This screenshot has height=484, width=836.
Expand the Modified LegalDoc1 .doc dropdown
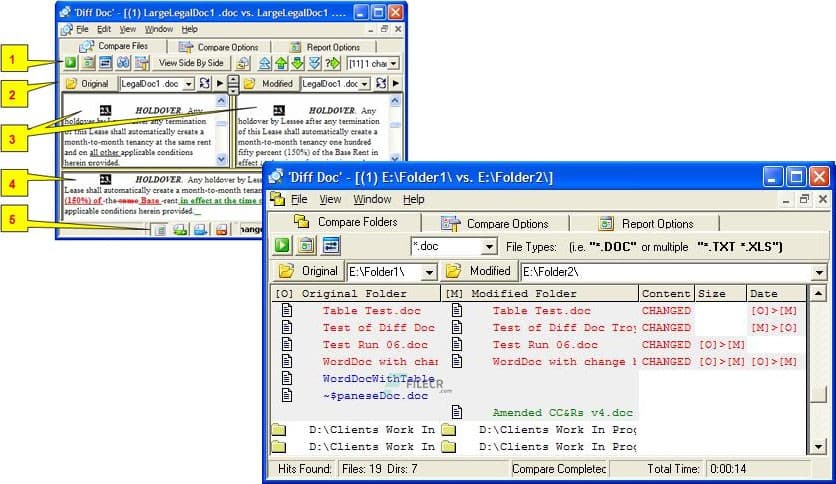[364, 84]
